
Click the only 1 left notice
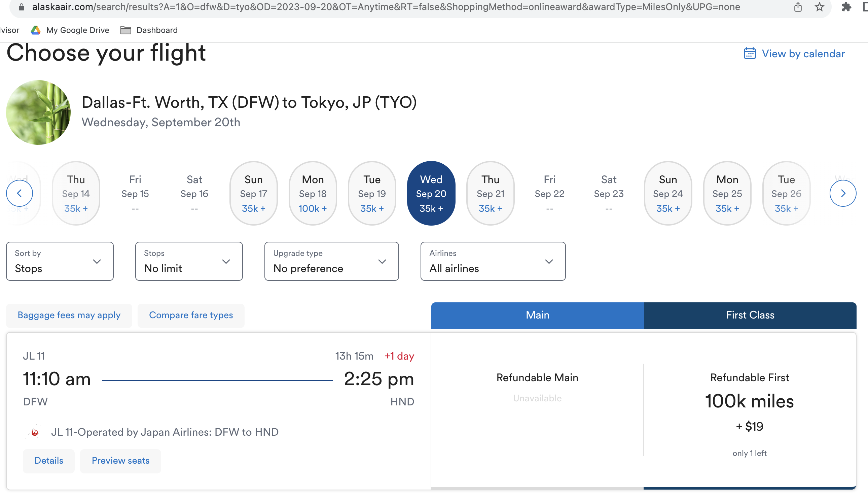coord(750,454)
